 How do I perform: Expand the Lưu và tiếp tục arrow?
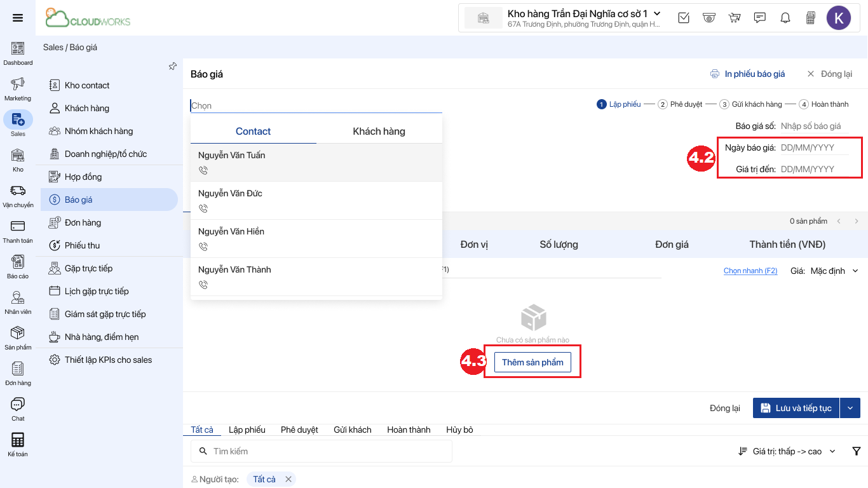(850, 408)
